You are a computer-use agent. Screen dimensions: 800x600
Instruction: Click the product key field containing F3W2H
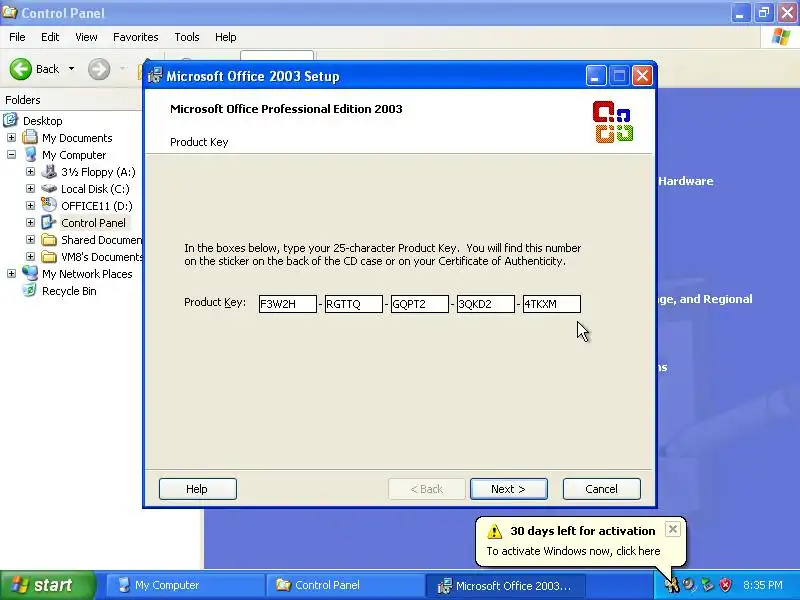[x=287, y=304]
